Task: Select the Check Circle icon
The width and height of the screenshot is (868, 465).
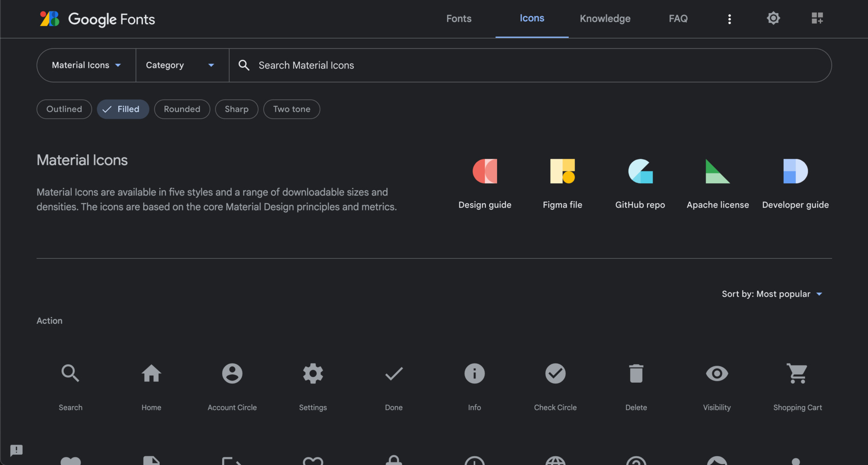Action: pos(555,374)
